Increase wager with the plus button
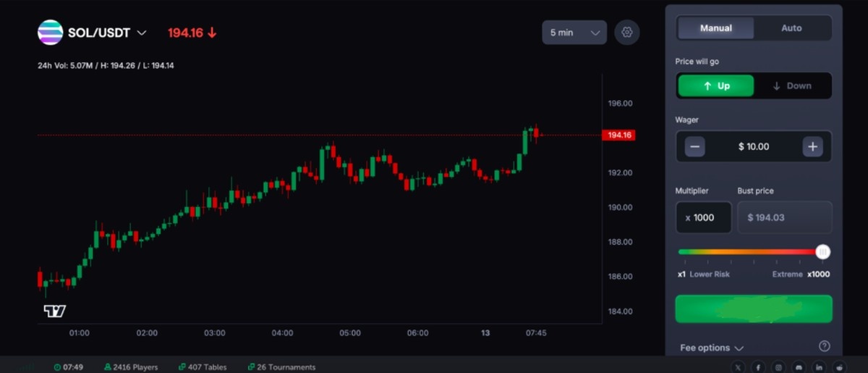Image resolution: width=868 pixels, height=373 pixels. pyautogui.click(x=812, y=146)
